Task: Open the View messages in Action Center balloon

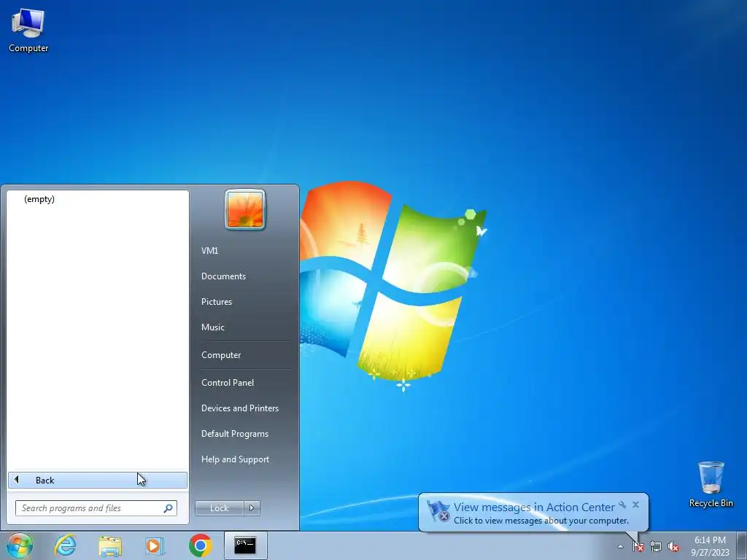Action: [x=533, y=513]
